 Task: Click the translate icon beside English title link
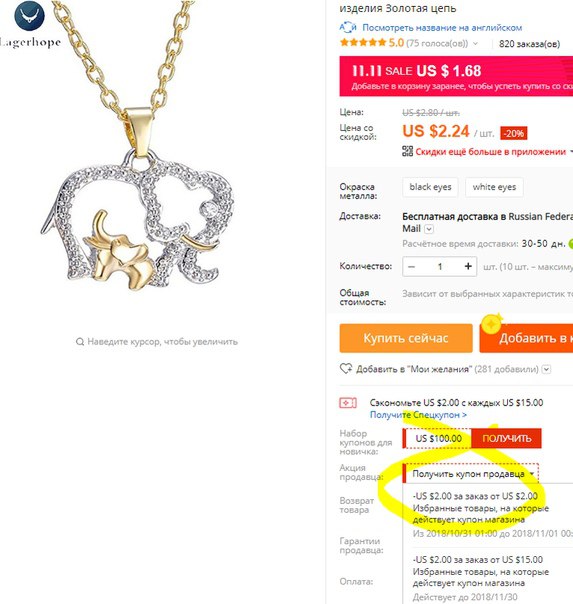348,28
